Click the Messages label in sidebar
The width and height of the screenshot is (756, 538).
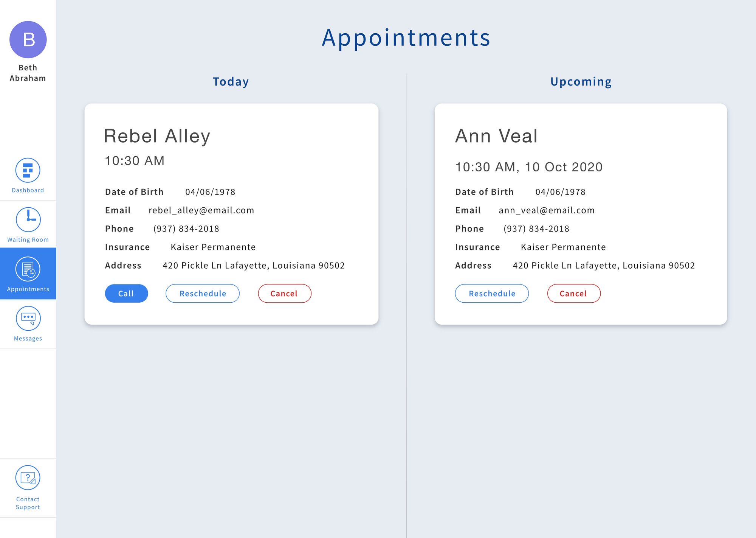click(28, 339)
